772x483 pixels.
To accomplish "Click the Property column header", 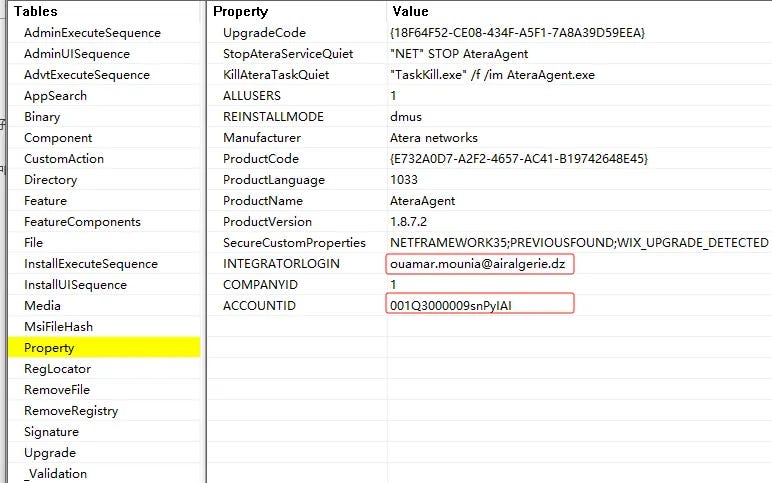I will click(x=297, y=11).
